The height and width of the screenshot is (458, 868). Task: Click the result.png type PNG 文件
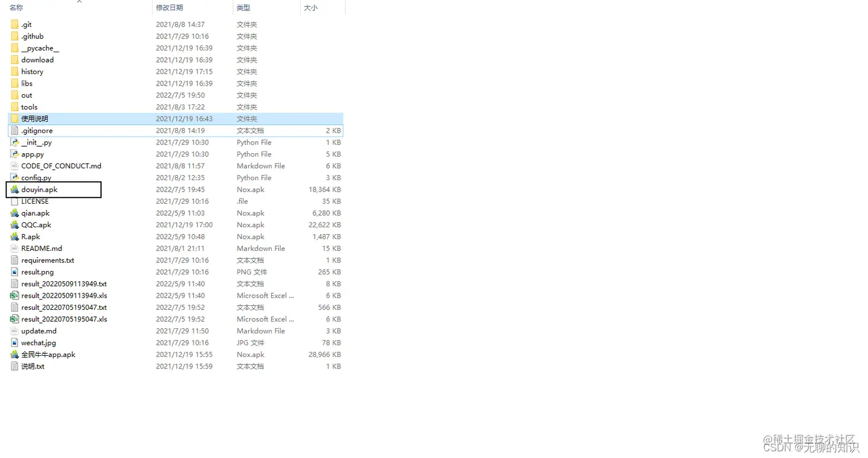click(x=252, y=272)
